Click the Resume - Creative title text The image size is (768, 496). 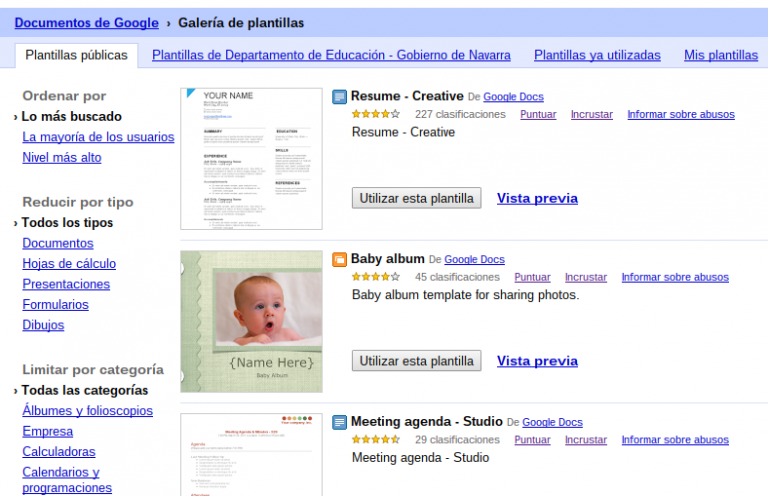coord(408,96)
